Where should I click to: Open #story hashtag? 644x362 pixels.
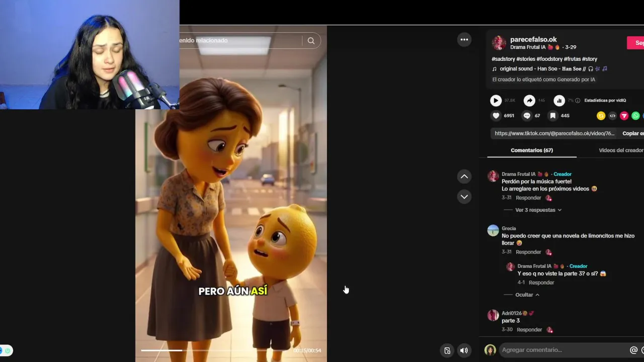click(x=590, y=59)
